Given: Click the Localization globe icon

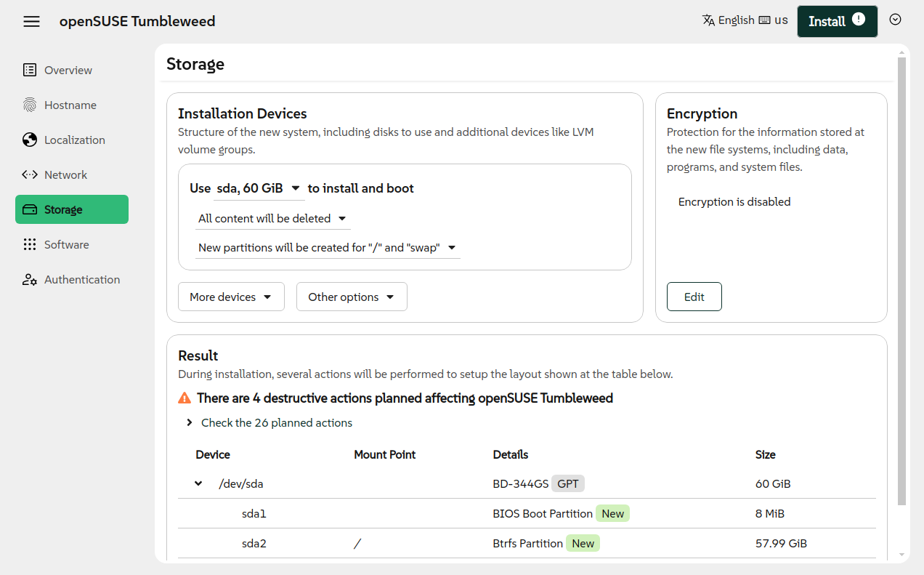Looking at the screenshot, I should tap(30, 140).
